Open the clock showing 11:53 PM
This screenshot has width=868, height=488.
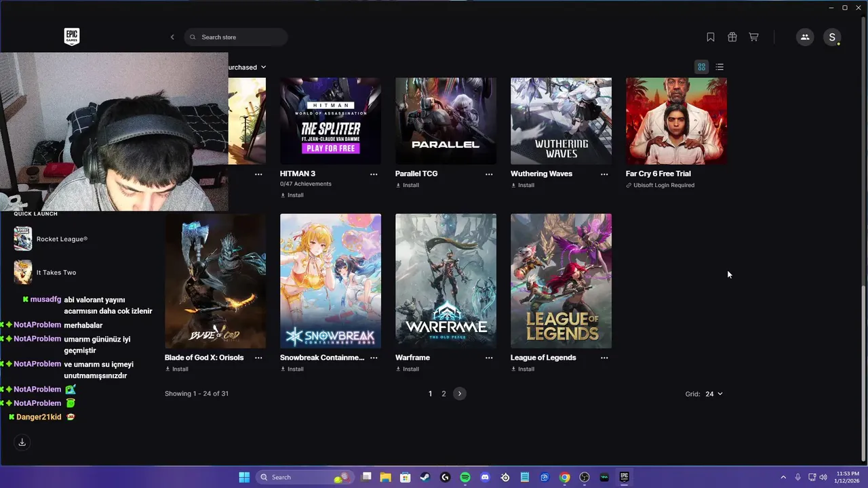(x=846, y=477)
